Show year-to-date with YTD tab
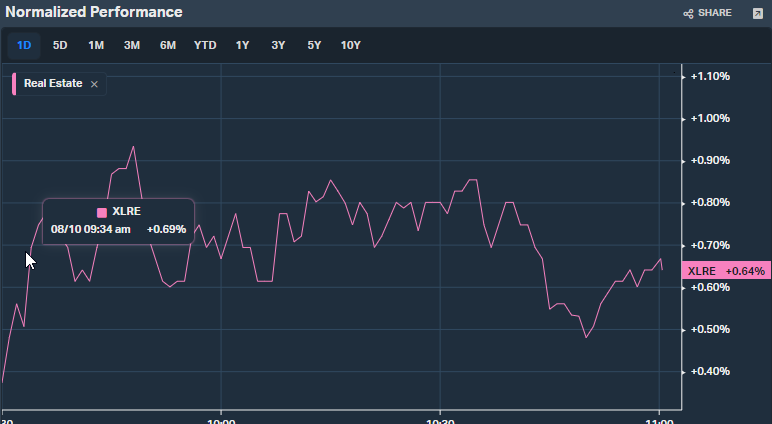Viewport: 772px width, 424px height. pos(205,45)
